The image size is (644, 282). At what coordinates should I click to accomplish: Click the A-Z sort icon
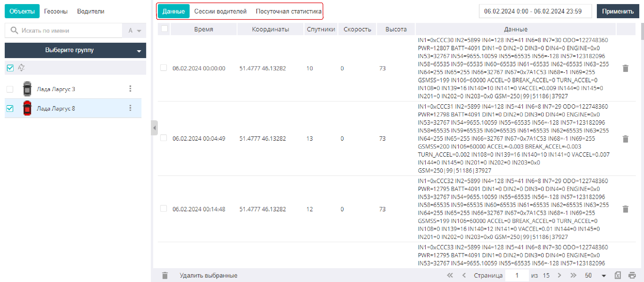[x=21, y=68]
